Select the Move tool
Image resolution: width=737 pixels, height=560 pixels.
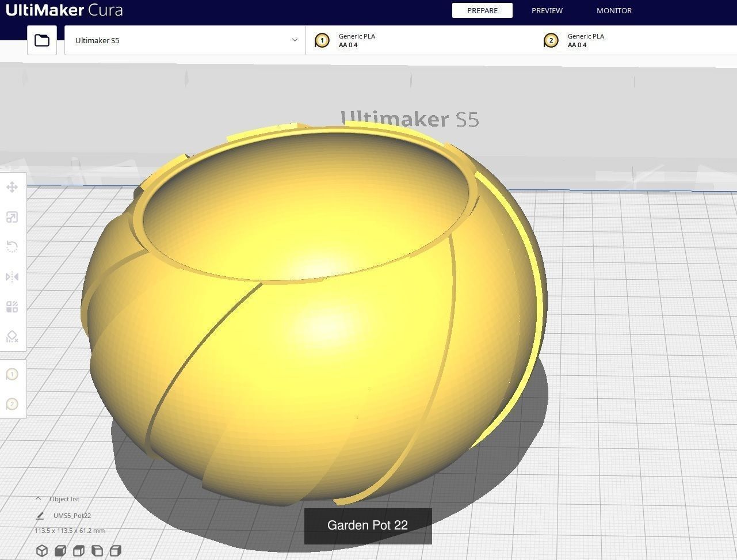[12, 187]
